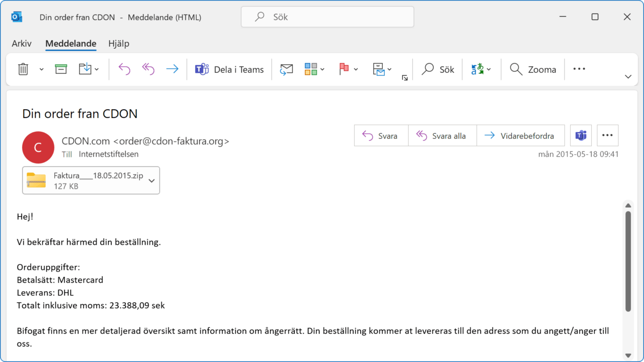644x362 pixels.
Task: Flag the message for follow-up
Action: point(344,69)
